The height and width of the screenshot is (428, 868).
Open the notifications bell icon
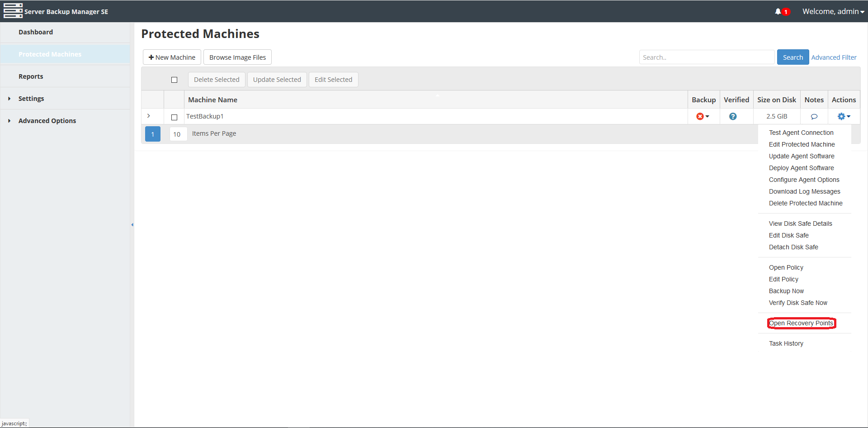tap(778, 11)
